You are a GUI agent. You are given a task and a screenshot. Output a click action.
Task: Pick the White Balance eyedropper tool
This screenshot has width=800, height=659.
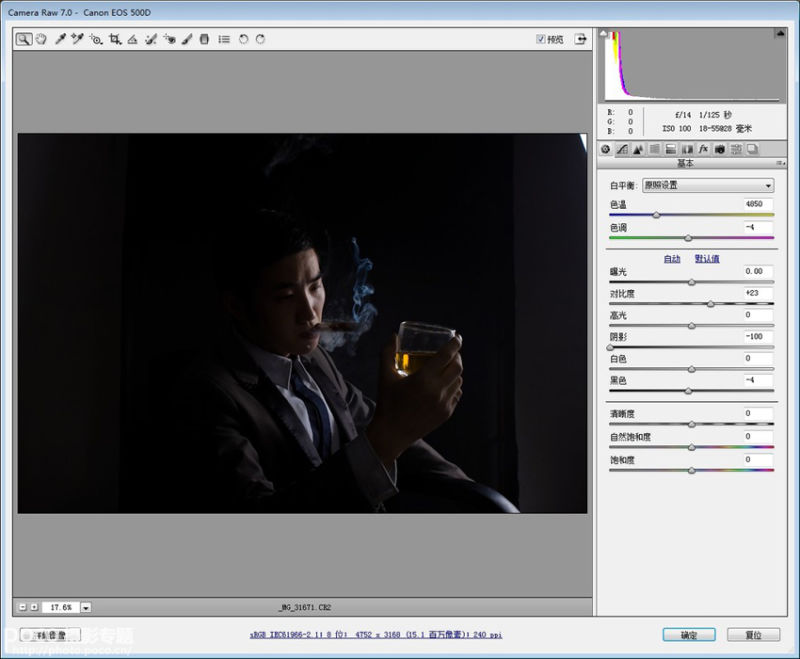click(60, 39)
